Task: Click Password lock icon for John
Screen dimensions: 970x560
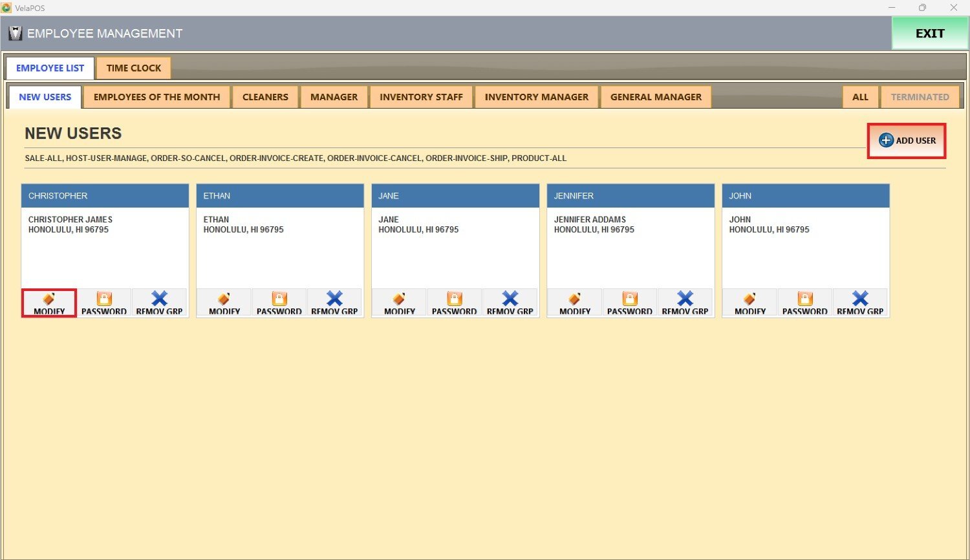Action: pyautogui.click(x=804, y=299)
